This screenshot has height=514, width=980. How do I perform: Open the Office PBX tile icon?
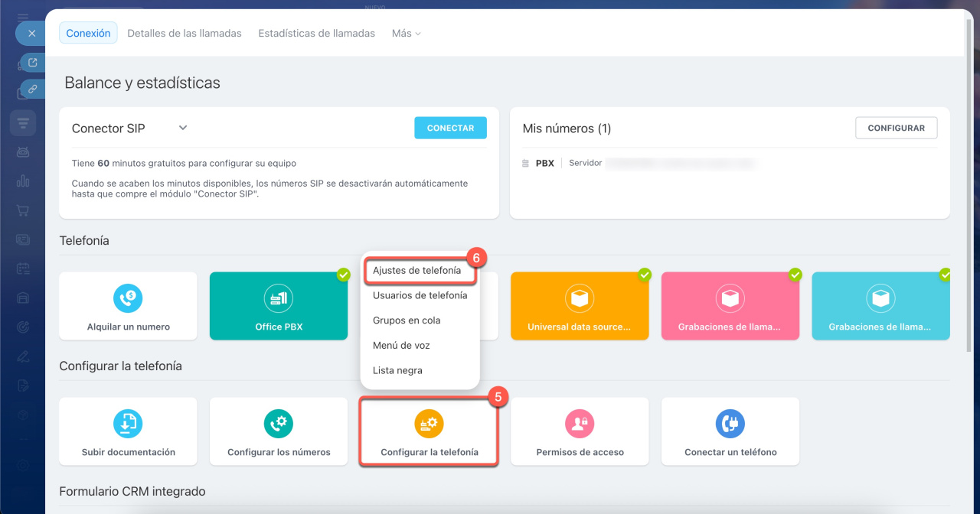click(279, 298)
